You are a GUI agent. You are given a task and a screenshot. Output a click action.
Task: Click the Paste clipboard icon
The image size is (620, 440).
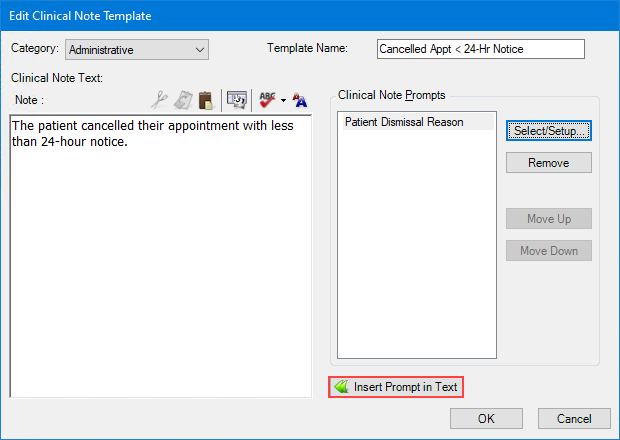(205, 99)
